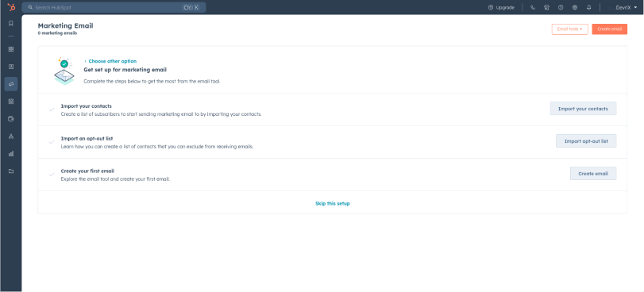
Task: Click the Import your contacts button
Action: click(583, 109)
